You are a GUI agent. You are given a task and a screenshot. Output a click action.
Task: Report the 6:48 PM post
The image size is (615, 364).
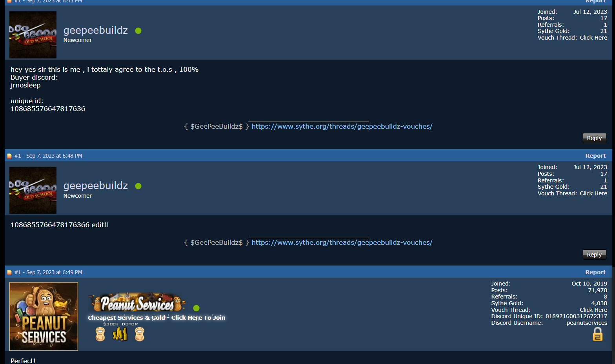pyautogui.click(x=595, y=156)
